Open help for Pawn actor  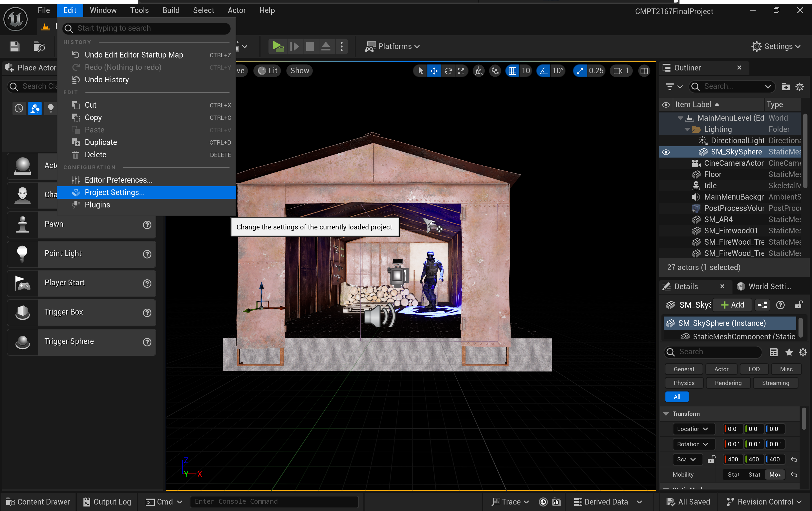pyautogui.click(x=147, y=224)
